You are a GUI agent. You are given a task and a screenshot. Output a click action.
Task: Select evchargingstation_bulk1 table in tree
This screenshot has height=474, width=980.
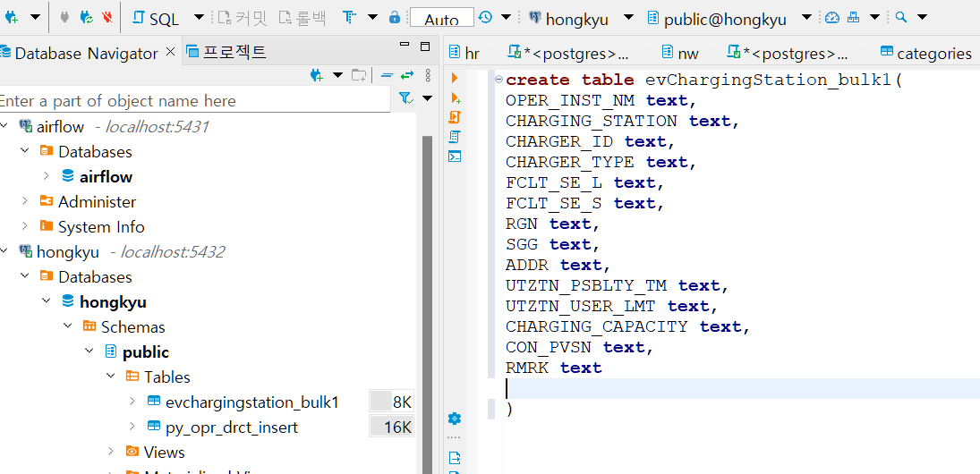251,402
